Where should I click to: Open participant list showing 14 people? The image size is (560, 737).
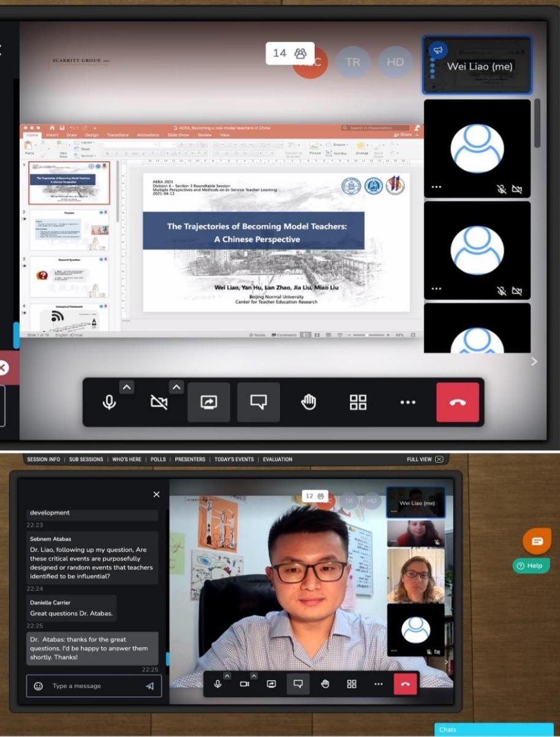coord(289,53)
